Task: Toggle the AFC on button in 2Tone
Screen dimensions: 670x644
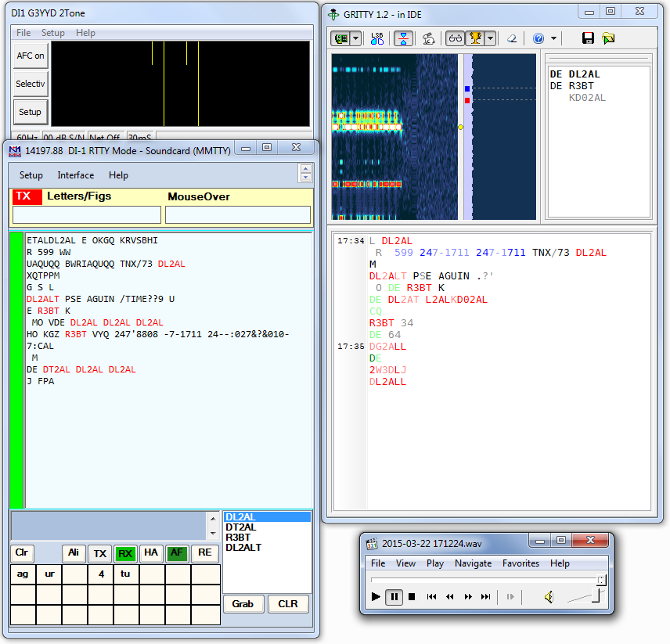Action: click(x=31, y=56)
